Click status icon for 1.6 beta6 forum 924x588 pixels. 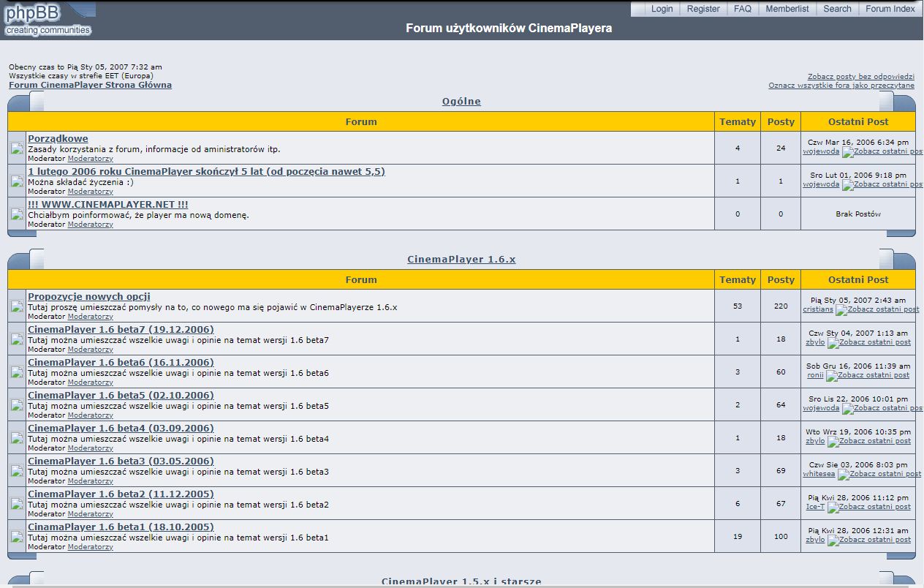pyautogui.click(x=17, y=373)
